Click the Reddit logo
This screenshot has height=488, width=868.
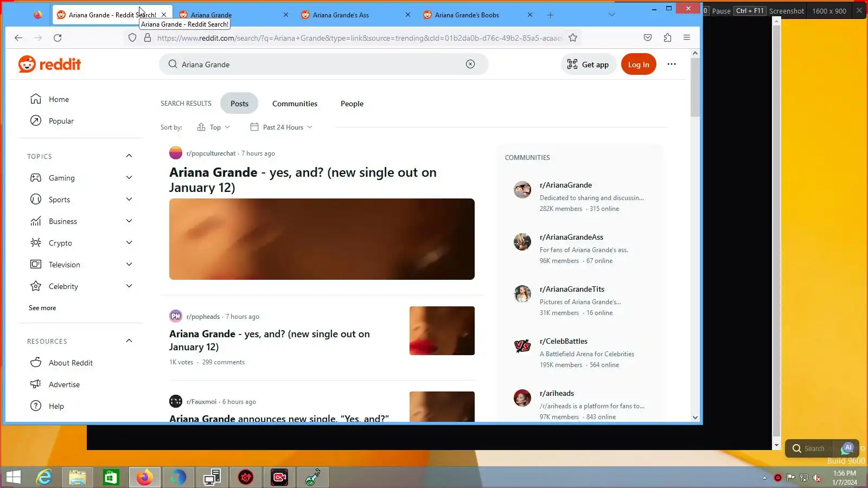click(49, 65)
